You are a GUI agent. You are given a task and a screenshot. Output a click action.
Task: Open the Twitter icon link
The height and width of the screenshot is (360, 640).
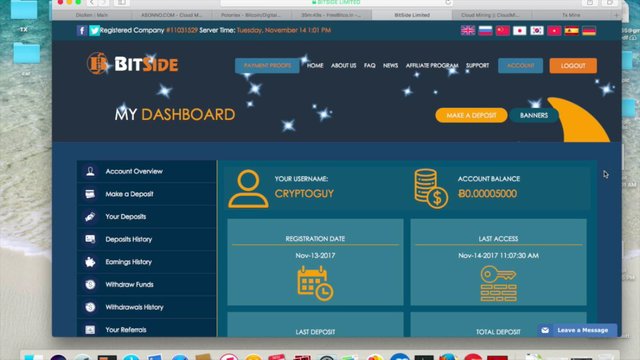point(94,30)
